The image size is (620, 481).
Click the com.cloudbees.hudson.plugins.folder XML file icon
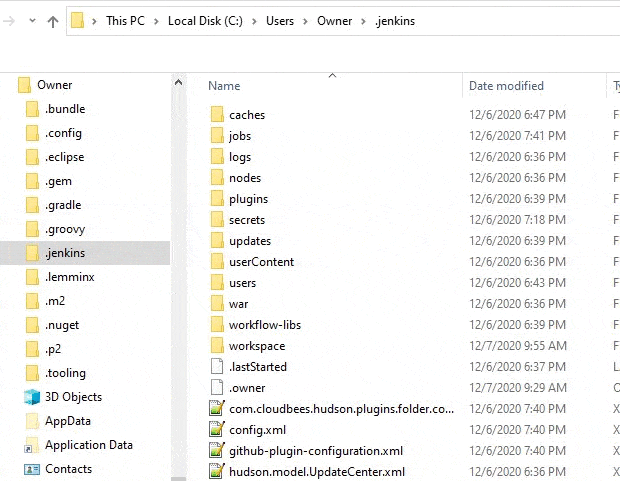217,408
